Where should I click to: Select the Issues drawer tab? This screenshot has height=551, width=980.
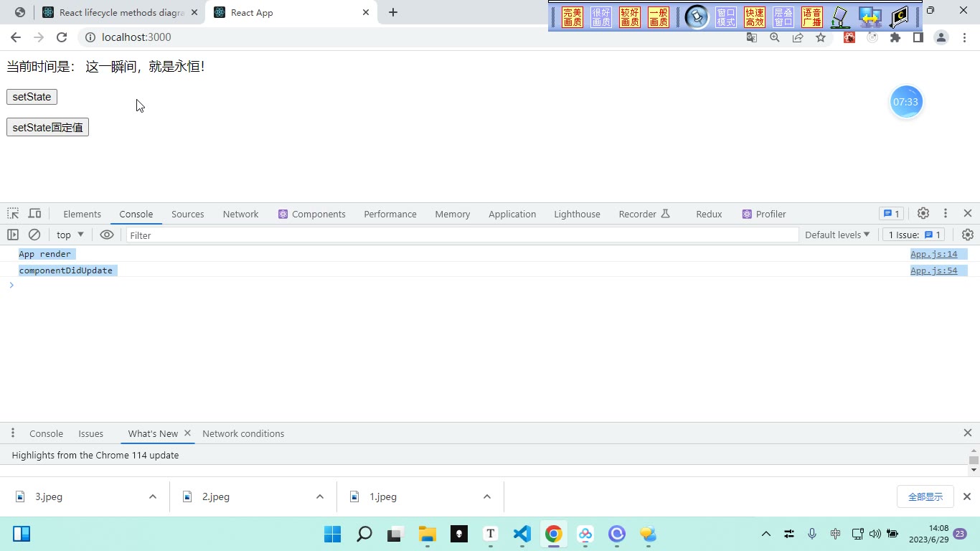tap(91, 433)
